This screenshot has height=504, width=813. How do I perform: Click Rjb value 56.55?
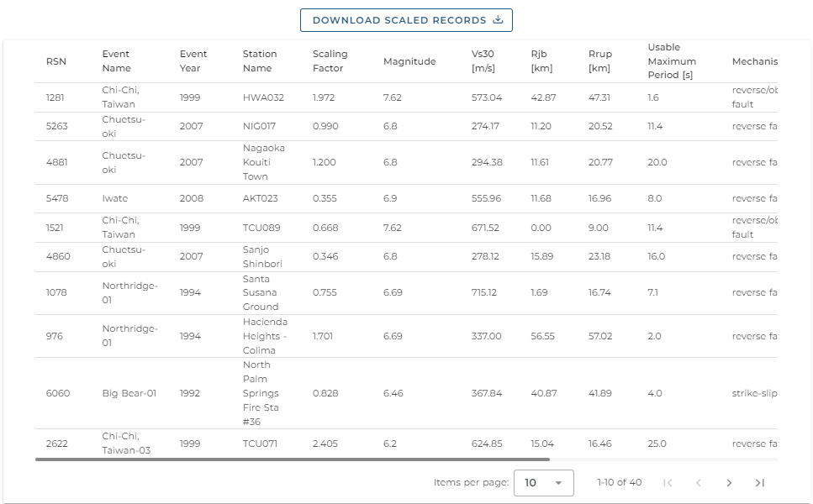tap(542, 336)
